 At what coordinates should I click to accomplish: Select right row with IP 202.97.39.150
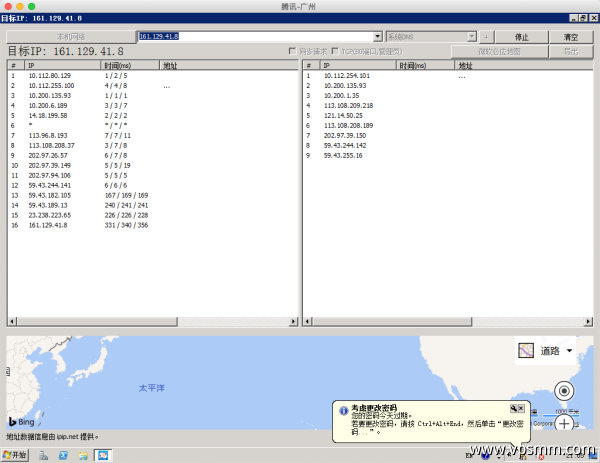coord(448,135)
